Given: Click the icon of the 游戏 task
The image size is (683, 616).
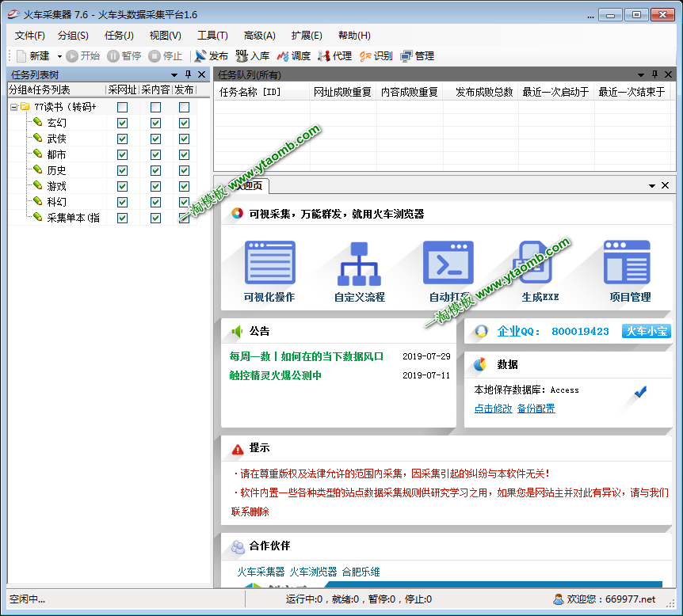Looking at the screenshot, I should coord(38,185).
